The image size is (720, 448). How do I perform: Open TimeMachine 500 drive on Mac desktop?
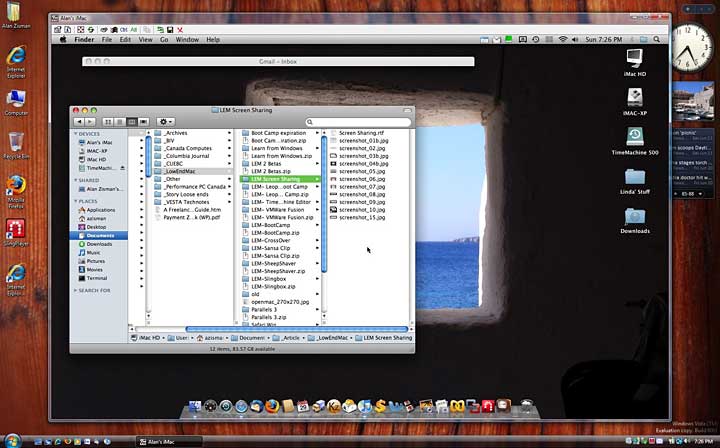pyautogui.click(x=635, y=141)
